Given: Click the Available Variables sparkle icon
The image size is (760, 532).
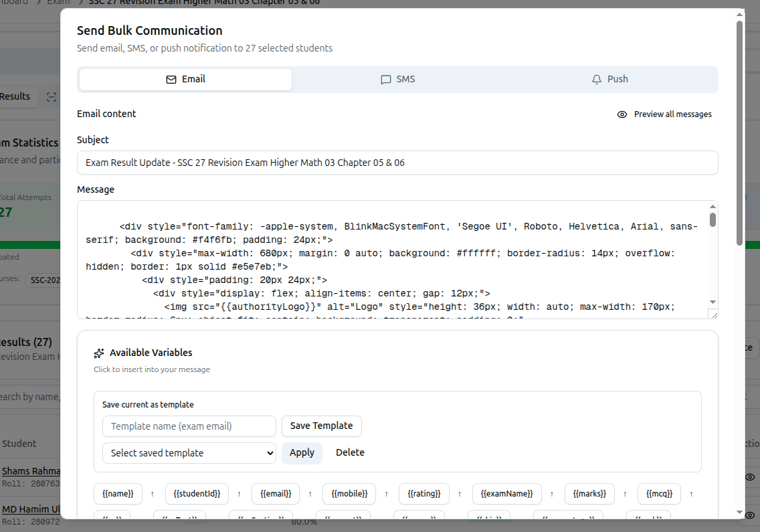Looking at the screenshot, I should pyautogui.click(x=99, y=353).
